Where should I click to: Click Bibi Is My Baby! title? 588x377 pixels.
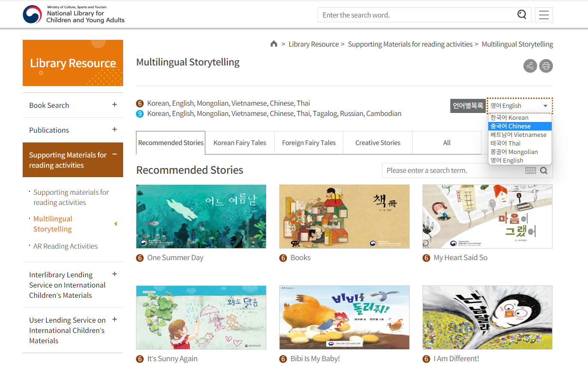(315, 359)
